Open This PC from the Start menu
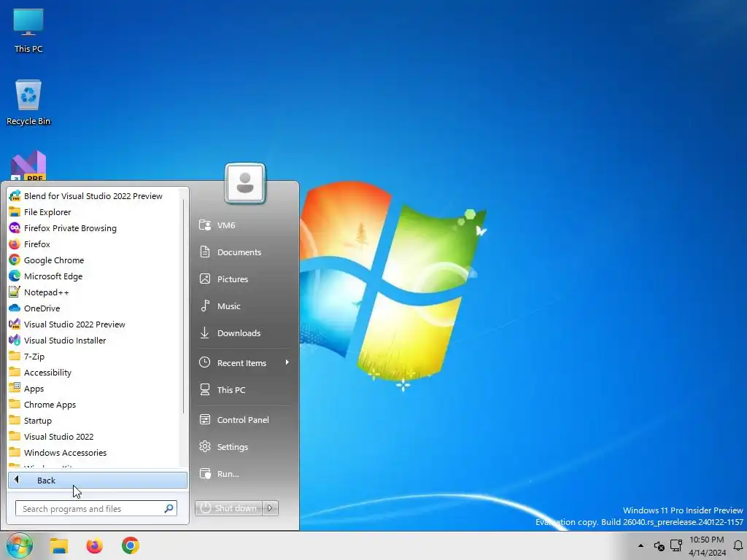 click(x=245, y=389)
